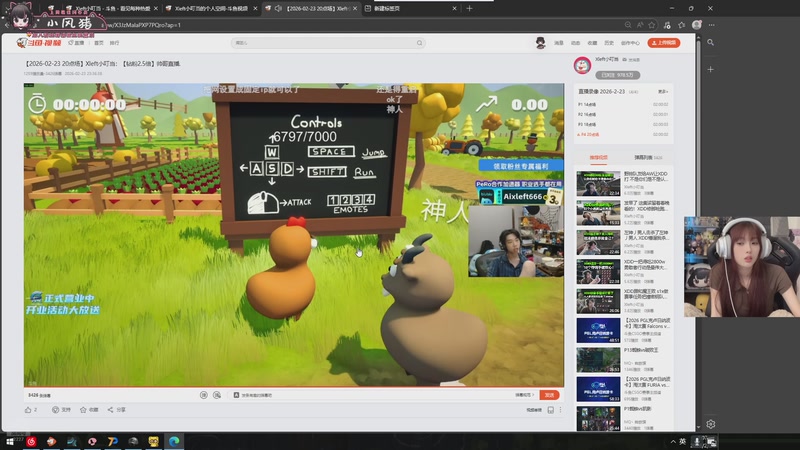Open the first recommended video thumbnail 22:34
The height and width of the screenshot is (450, 800).
click(598, 184)
